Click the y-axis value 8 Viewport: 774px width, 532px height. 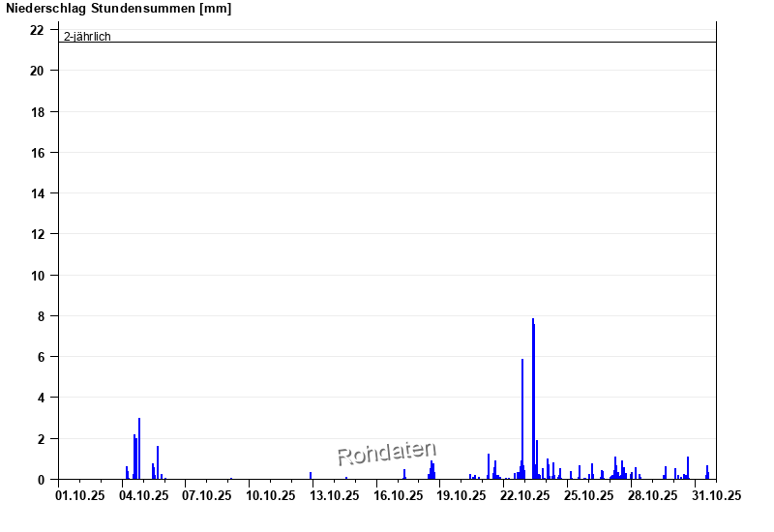[41, 316]
